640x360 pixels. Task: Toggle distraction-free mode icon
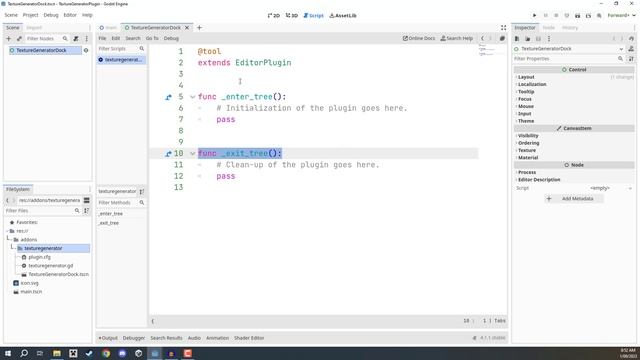(503, 28)
